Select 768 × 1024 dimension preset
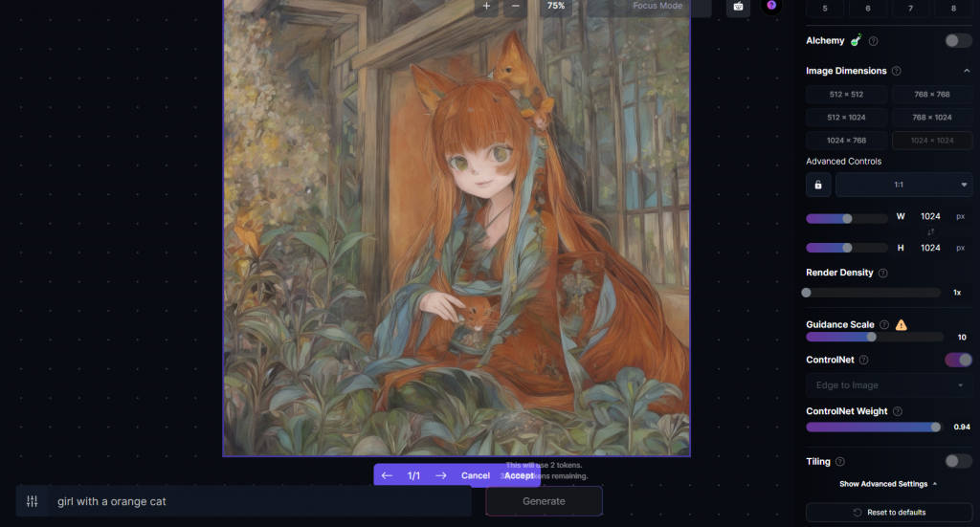 click(932, 118)
